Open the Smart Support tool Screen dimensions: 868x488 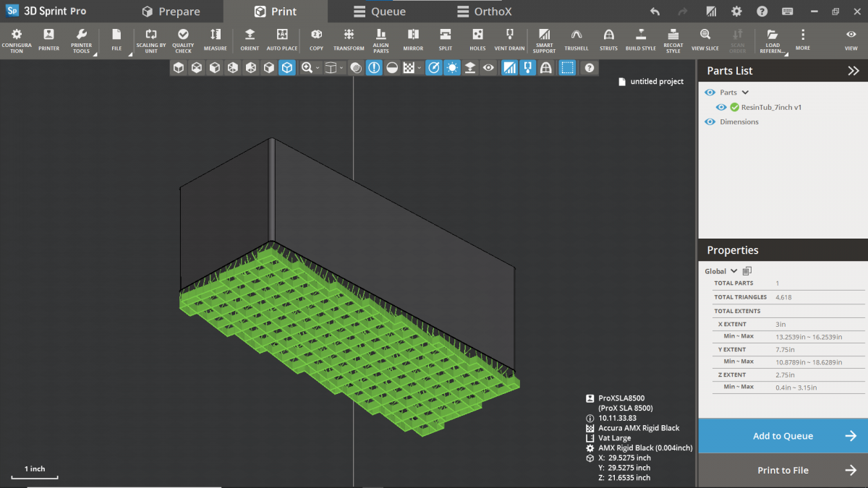(543, 40)
